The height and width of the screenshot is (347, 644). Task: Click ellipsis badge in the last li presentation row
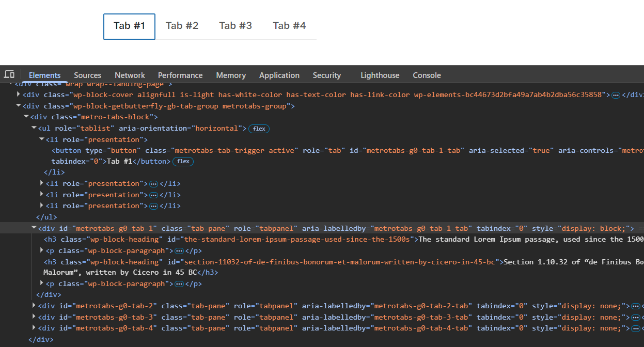coord(153,206)
